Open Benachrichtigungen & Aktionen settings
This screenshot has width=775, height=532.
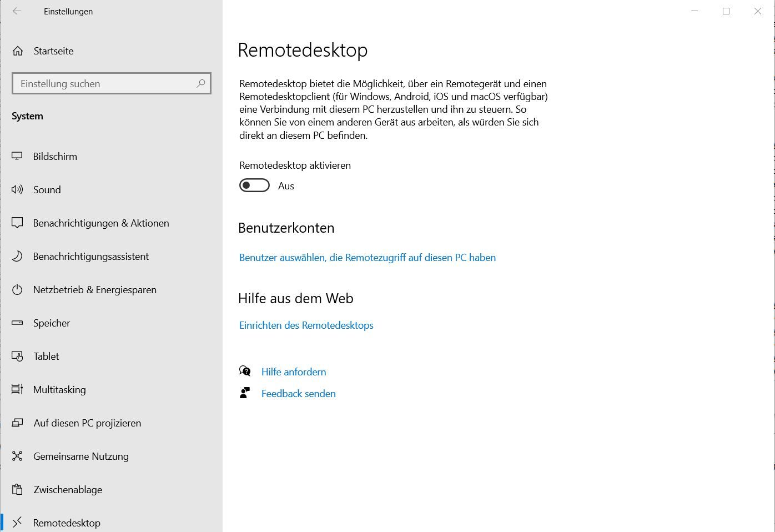(100, 223)
